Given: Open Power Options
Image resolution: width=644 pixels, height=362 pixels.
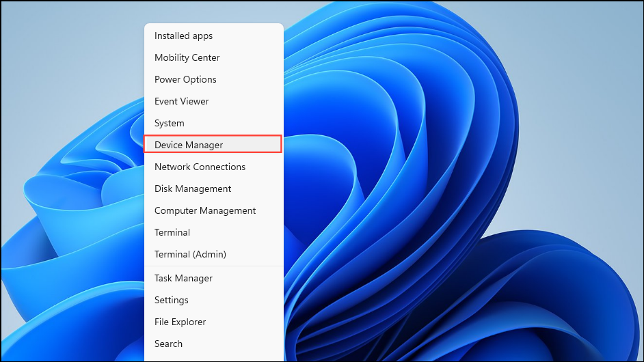Looking at the screenshot, I should point(213,79).
